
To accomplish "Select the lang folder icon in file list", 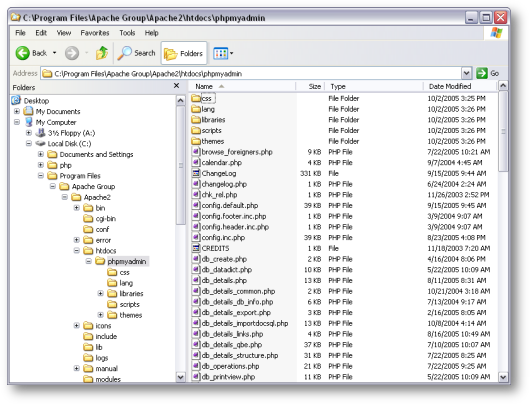I will click(x=196, y=109).
